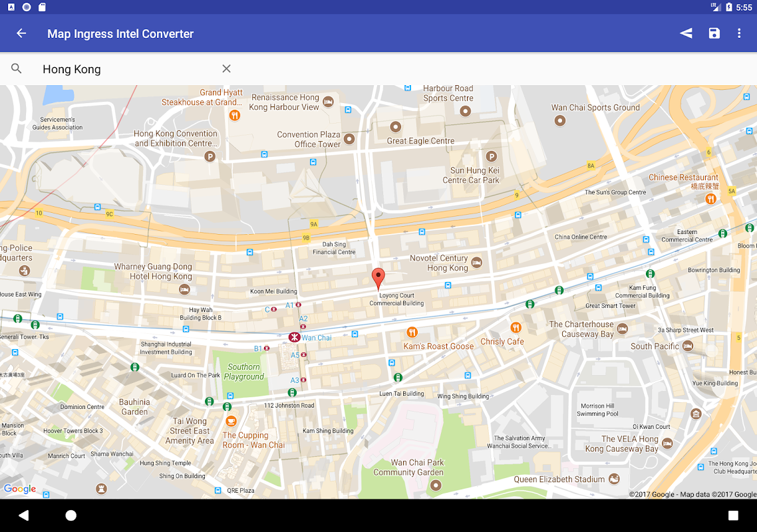Select the Bauhinia Garden label
This screenshot has width=757, height=532.
click(x=134, y=407)
